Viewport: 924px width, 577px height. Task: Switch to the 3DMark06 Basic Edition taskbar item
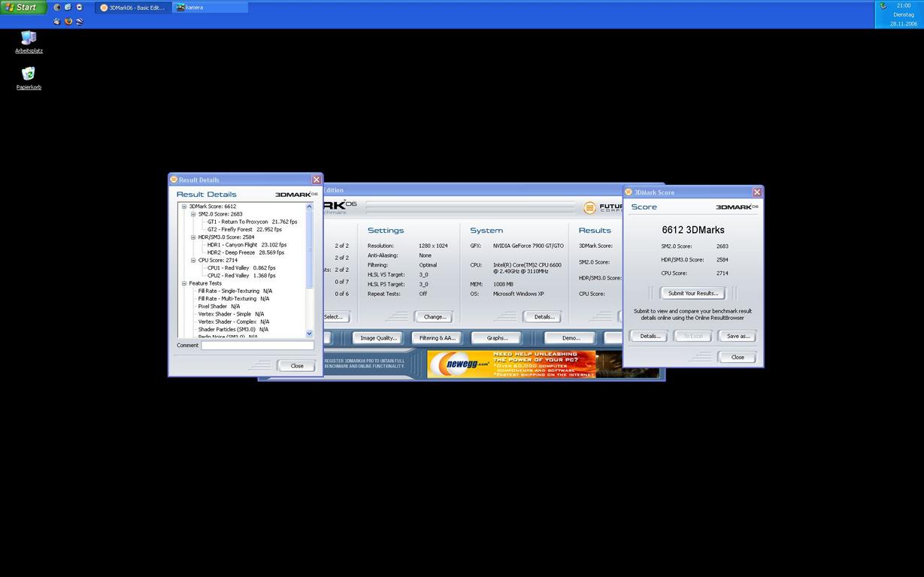pyautogui.click(x=133, y=8)
